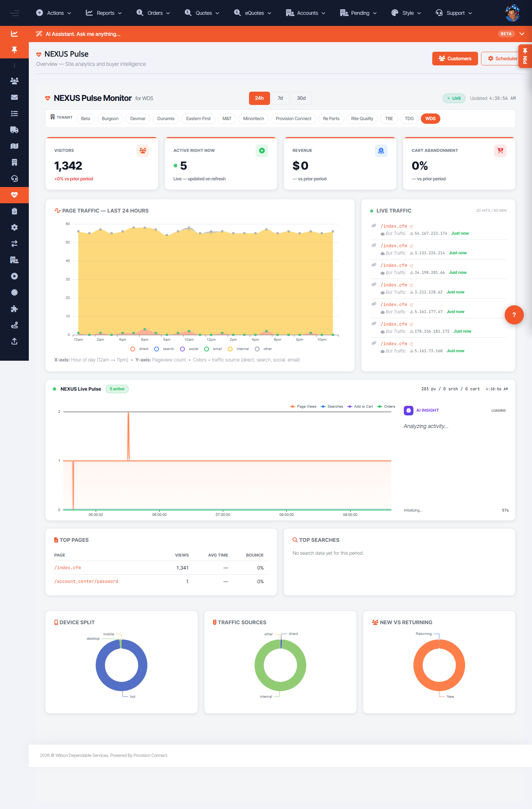Open the settings gear sidebar icon
The width and height of the screenshot is (532, 809).
click(x=14, y=227)
